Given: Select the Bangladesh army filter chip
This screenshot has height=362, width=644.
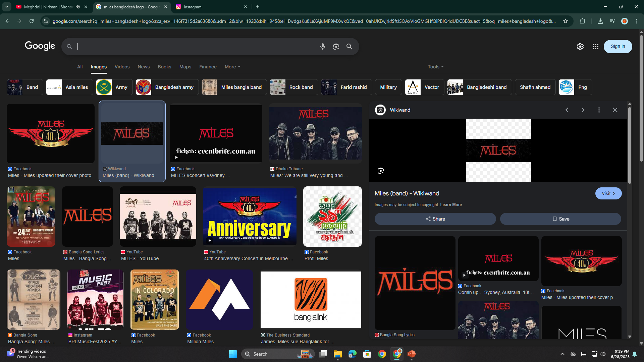Looking at the screenshot, I should [x=167, y=87].
